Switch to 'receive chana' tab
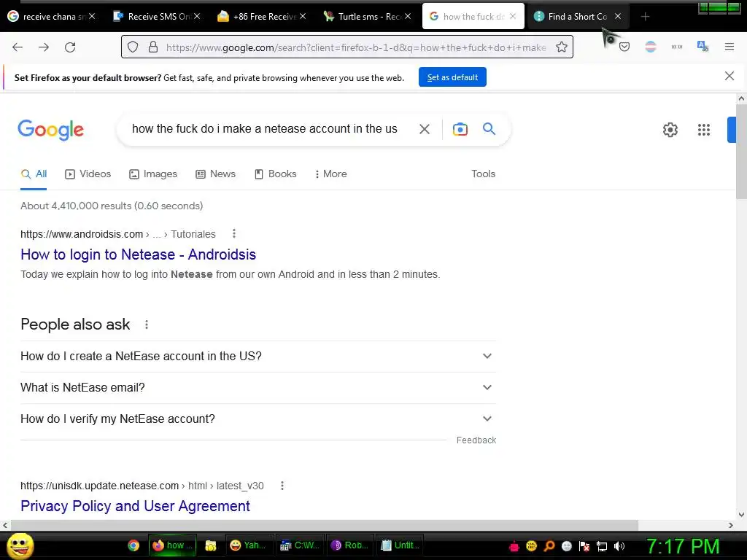Image resolution: width=747 pixels, height=560 pixels. click(53, 16)
